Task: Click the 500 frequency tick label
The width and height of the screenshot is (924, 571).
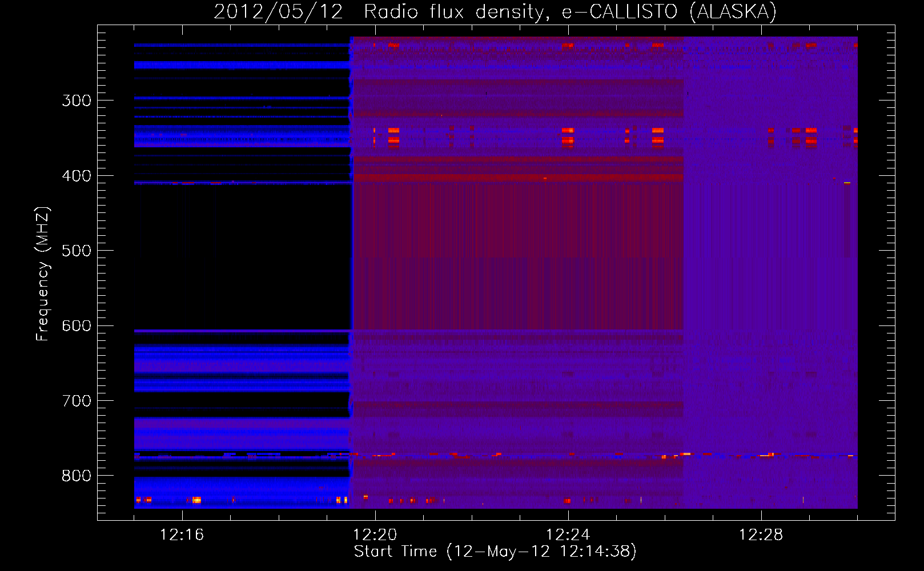Action: [x=77, y=251]
